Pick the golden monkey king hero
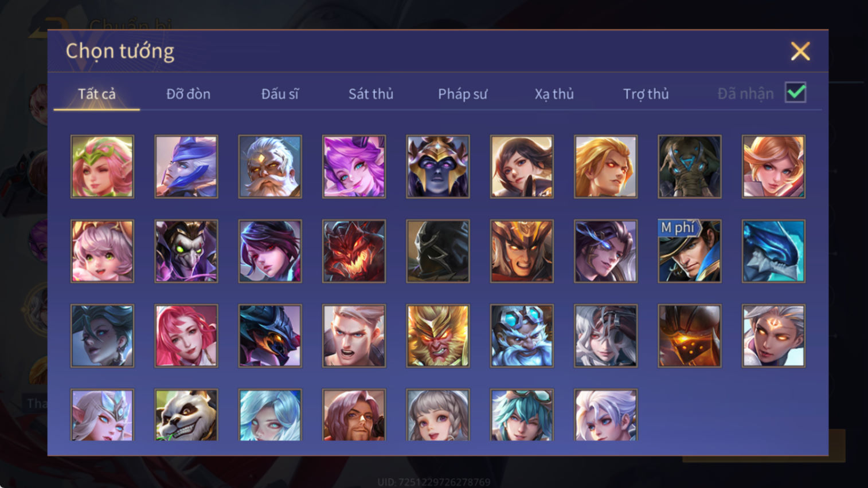Screen dimensions: 868x488 point(438,336)
